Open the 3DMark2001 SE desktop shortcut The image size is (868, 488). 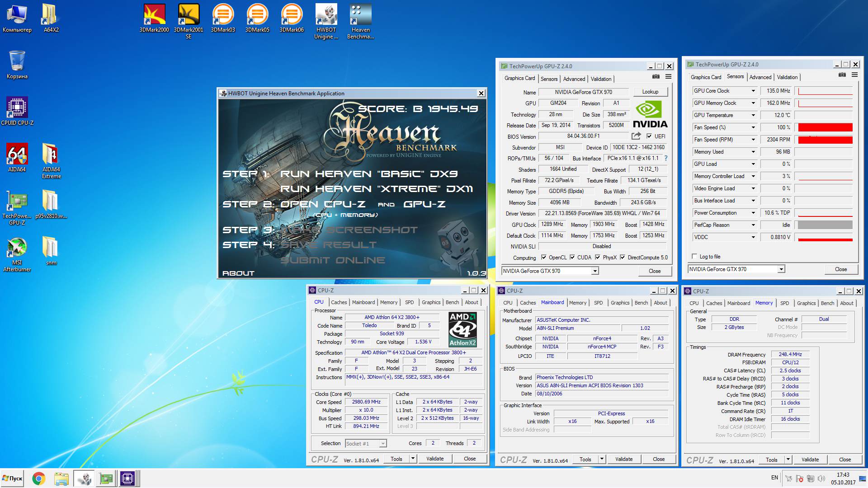tap(189, 21)
